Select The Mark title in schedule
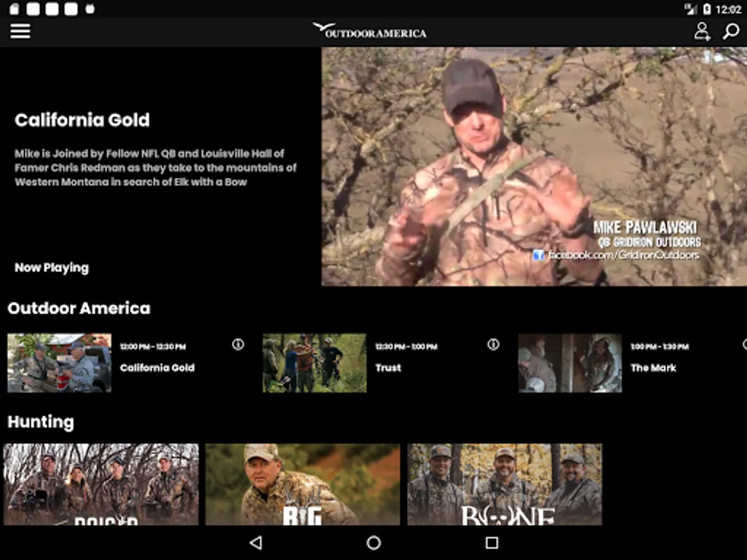This screenshot has height=560, width=747. tap(654, 368)
